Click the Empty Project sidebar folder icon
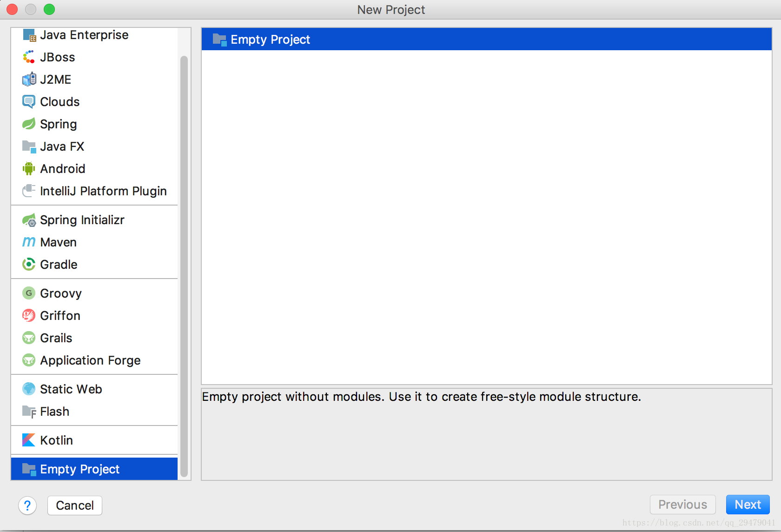The image size is (781, 532). [29, 469]
